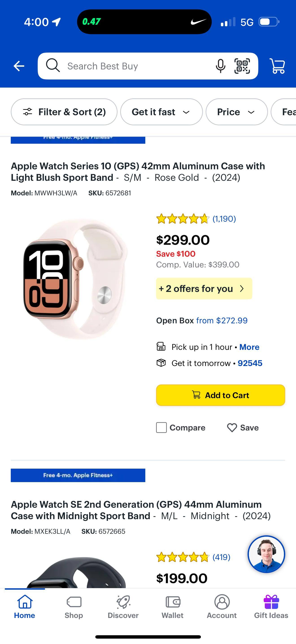This screenshot has width=296, height=644.
Task: Tap the back arrow icon
Action: pyautogui.click(x=19, y=66)
